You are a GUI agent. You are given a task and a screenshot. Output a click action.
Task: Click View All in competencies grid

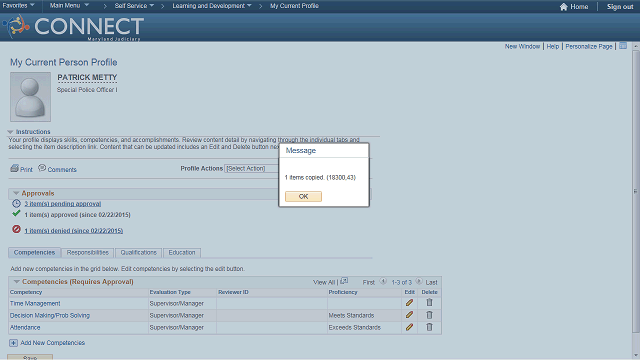click(324, 282)
